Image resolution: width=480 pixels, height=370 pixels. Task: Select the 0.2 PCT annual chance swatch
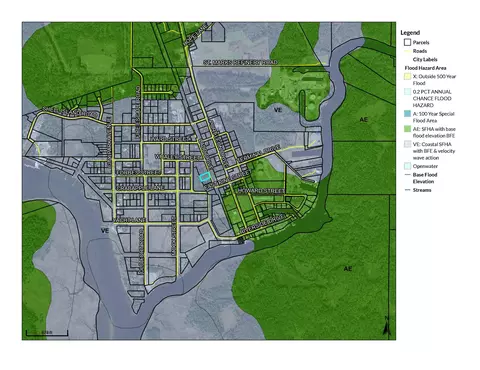tap(407, 92)
